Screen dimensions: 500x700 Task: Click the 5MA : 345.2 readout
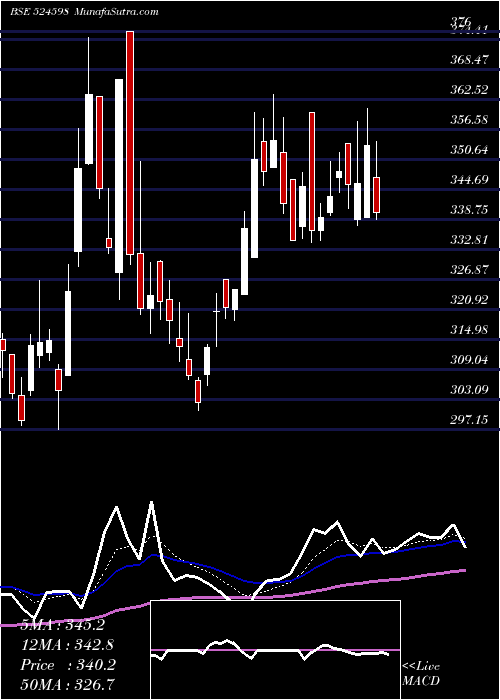point(63,625)
